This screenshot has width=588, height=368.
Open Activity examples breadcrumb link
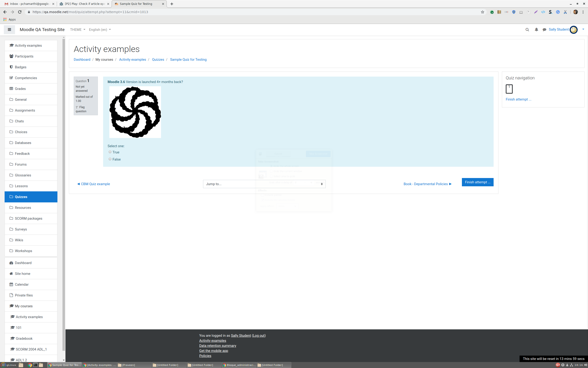coord(133,60)
